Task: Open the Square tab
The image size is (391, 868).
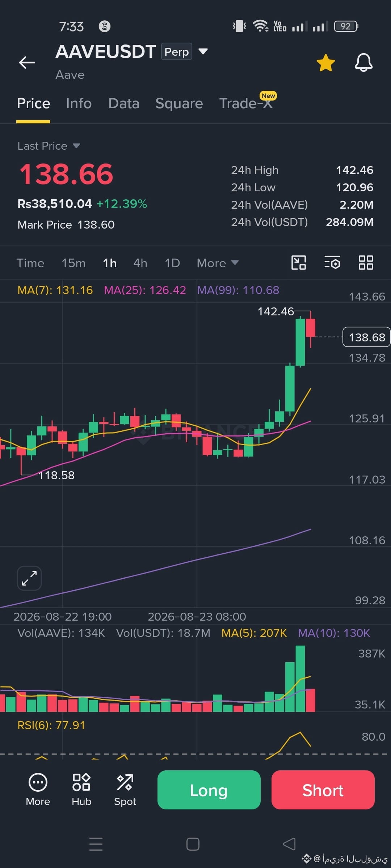Action: coord(179,103)
